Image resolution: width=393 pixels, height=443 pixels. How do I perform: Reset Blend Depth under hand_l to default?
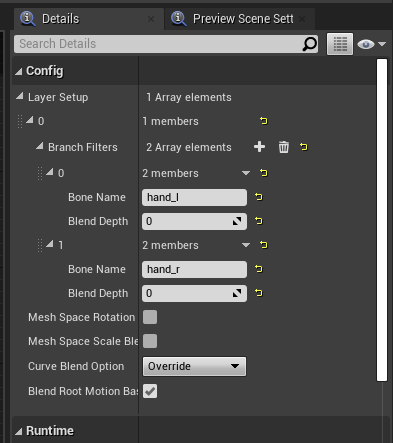259,221
